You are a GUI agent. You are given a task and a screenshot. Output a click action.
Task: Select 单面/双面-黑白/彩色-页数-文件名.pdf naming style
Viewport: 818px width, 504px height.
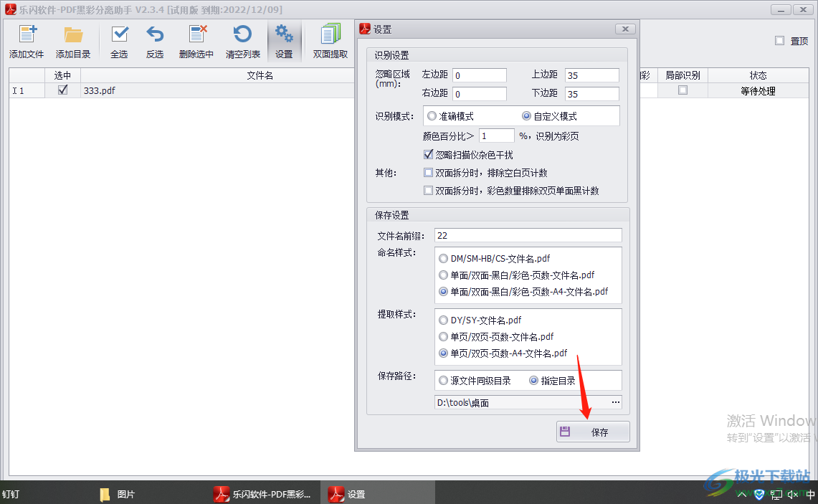444,275
